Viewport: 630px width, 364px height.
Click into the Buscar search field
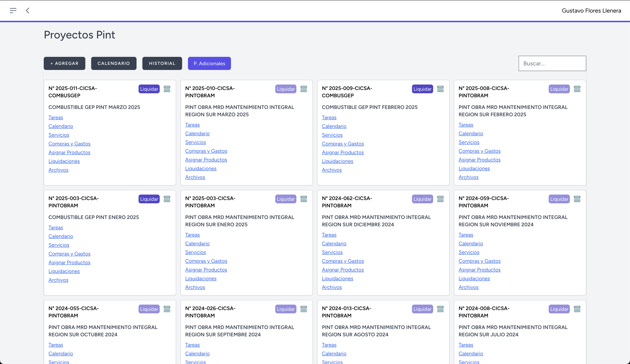[552, 63]
